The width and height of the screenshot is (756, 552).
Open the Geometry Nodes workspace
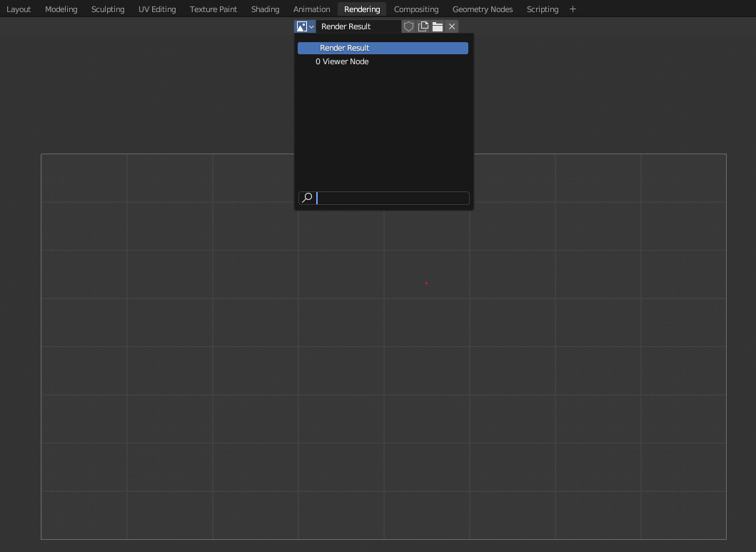(x=483, y=9)
